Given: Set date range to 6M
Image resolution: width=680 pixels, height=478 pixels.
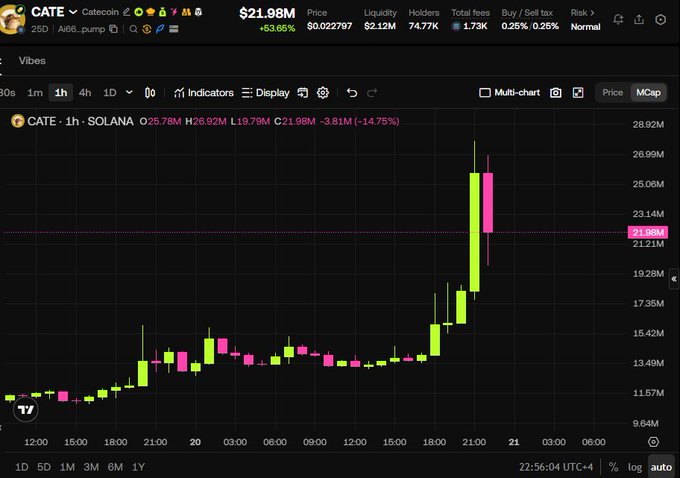Looking at the screenshot, I should 115,467.
